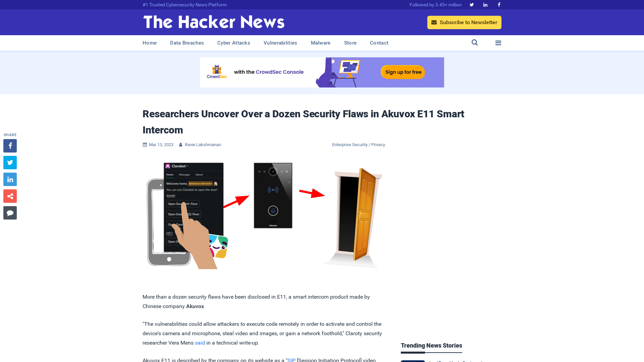Click the search toggle icon

pos(475,43)
